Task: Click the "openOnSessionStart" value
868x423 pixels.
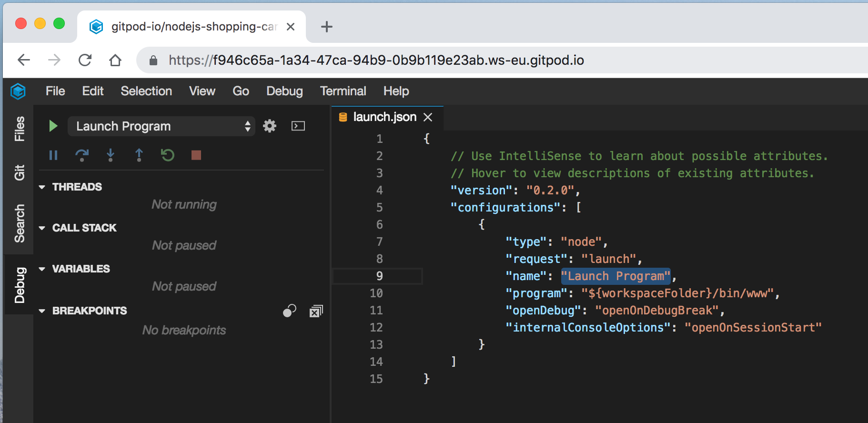Action: click(753, 328)
